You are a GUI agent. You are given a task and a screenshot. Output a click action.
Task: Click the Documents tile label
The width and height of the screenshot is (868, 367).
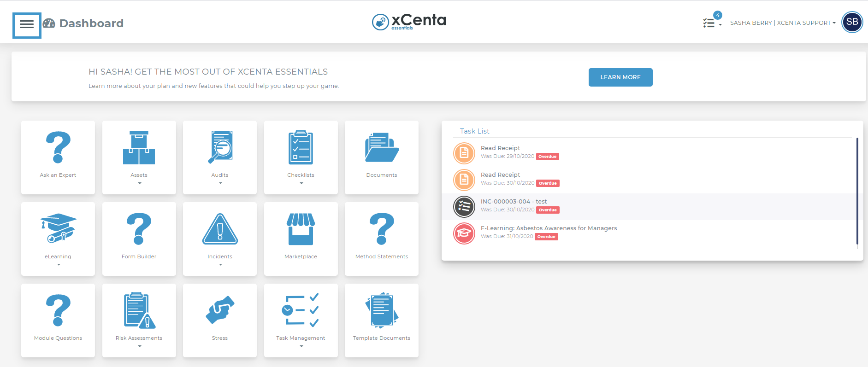point(382,175)
